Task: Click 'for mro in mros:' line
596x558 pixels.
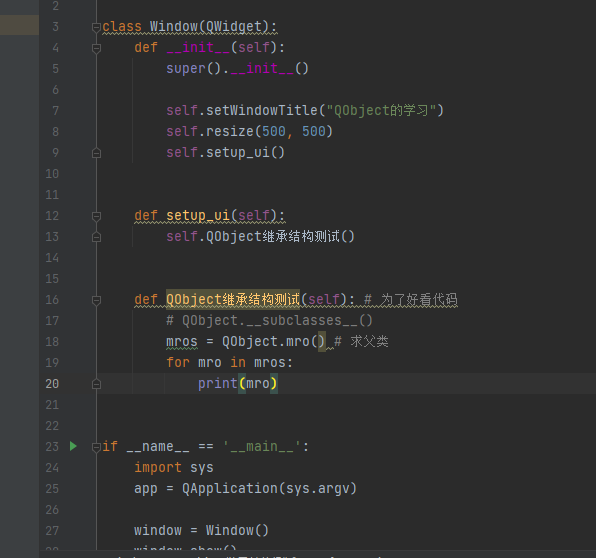Action: tap(230, 362)
